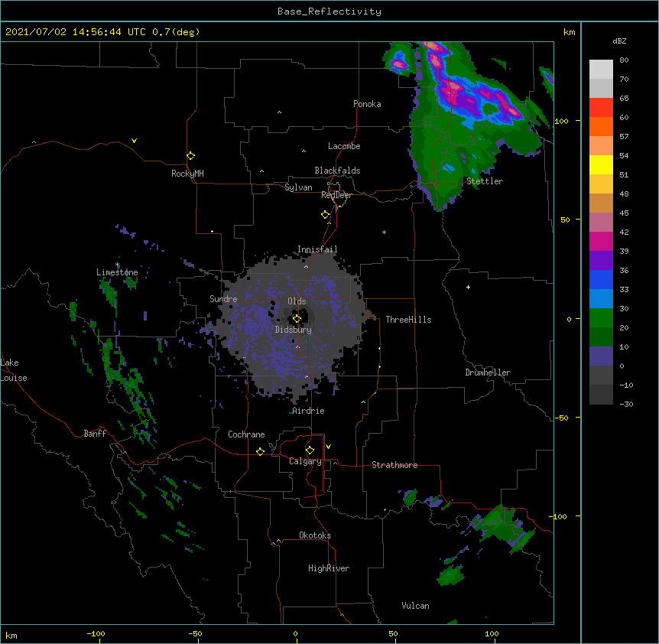Viewport: 659px width, 644px height.
Task: Click the asterisk marker above Limestone label
Action: click(x=118, y=265)
